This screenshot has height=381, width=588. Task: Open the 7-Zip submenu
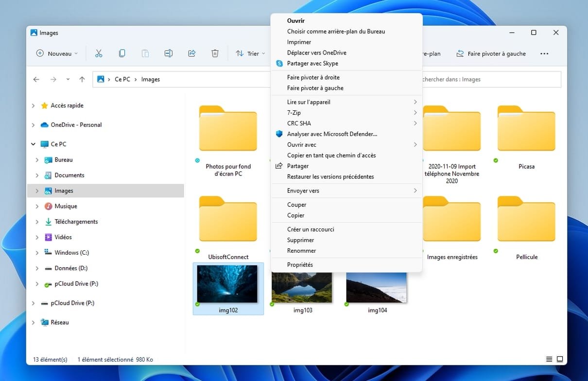click(x=346, y=113)
